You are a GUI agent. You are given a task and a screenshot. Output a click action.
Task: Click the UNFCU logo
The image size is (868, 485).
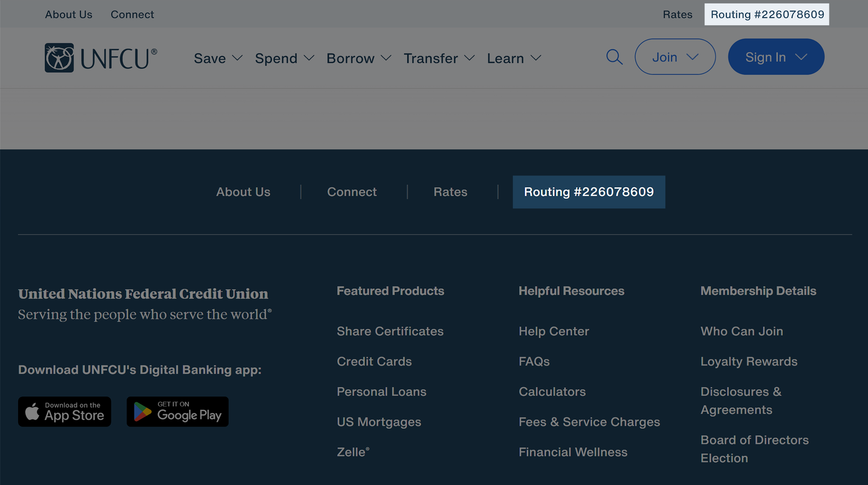pos(101,58)
